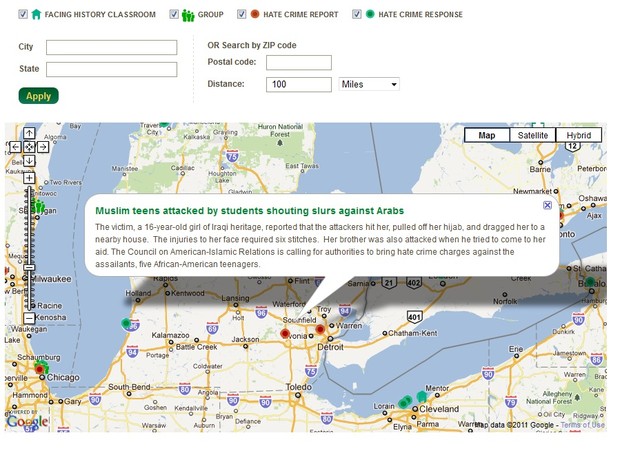
Task: Toggle the Hate Crime Report checkbox
Action: coord(242,15)
